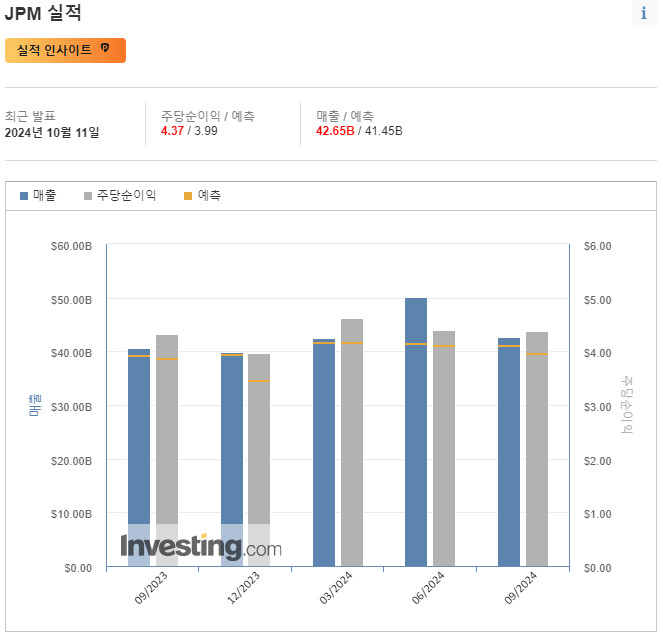Click the 09/2024 gray EPS bar
The width and height of the screenshot is (663, 636).
[x=537, y=449]
